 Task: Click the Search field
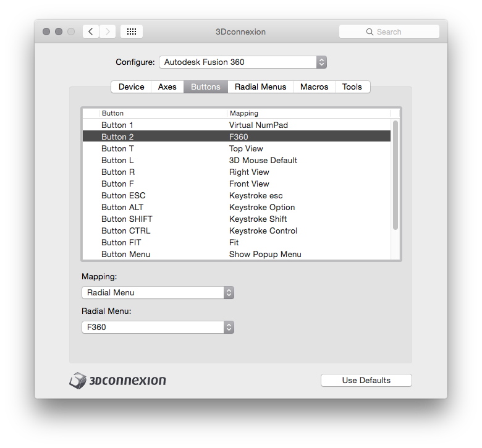point(389,32)
